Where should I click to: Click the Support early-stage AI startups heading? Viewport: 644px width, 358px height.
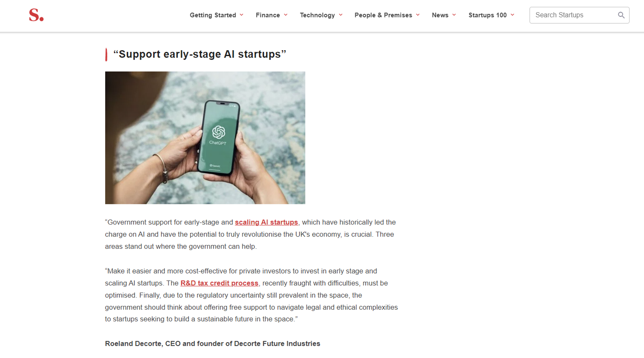[x=200, y=54]
